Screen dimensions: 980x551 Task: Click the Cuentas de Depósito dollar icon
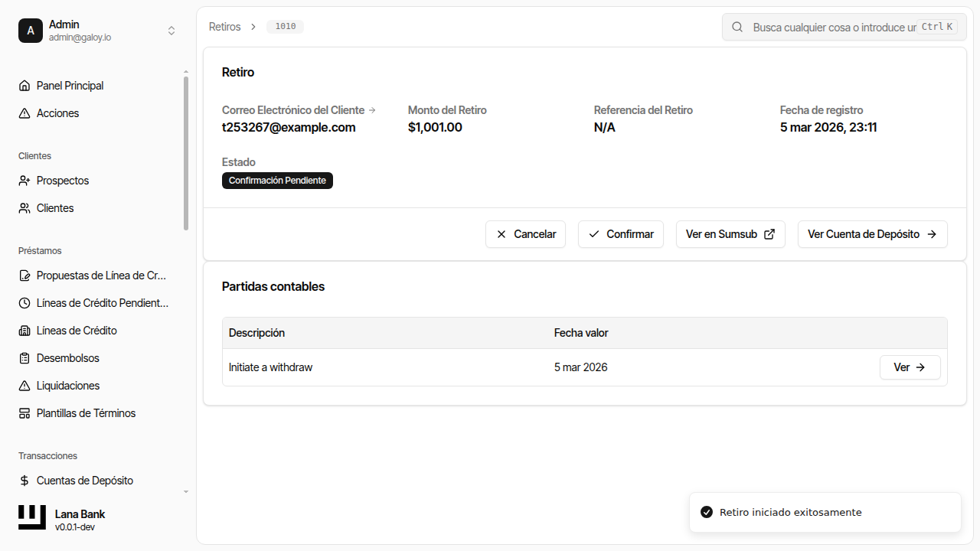pos(24,481)
